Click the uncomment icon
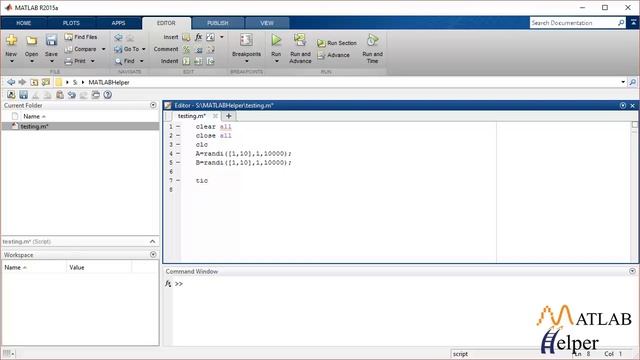The width and height of the screenshot is (640, 360). point(199,49)
